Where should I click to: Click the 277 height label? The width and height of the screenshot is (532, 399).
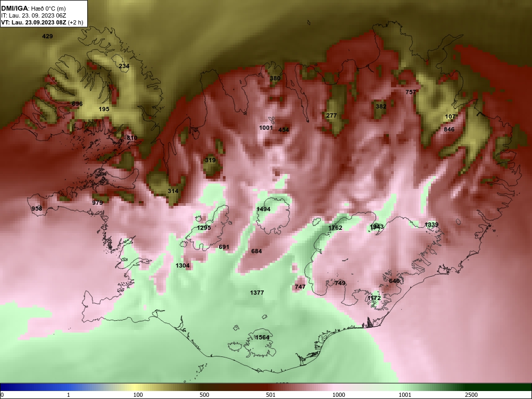coord(331,115)
